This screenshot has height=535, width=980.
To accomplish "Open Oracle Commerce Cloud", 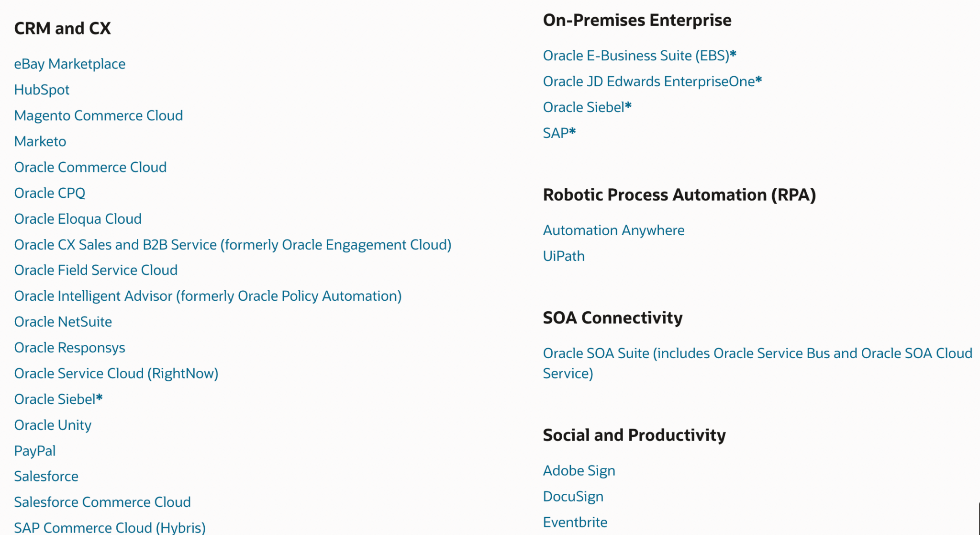I will click(90, 167).
